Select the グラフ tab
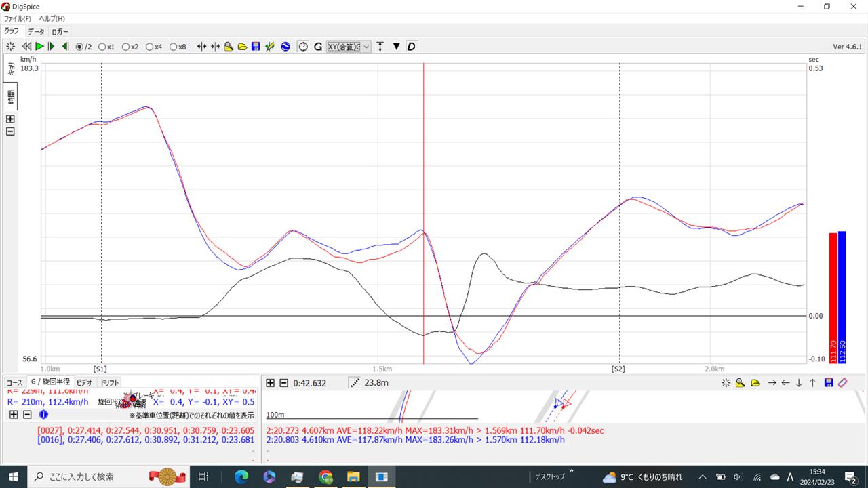The height and width of the screenshot is (488, 868). 12,30
